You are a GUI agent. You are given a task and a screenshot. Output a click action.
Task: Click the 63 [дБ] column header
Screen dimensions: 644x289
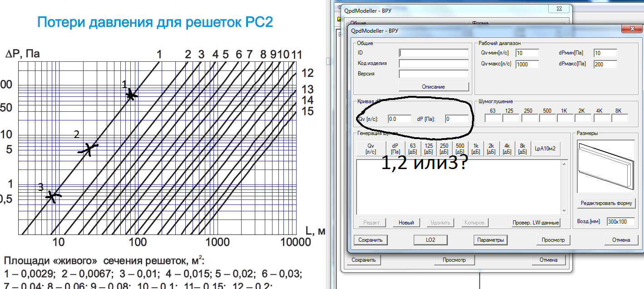pos(413,149)
